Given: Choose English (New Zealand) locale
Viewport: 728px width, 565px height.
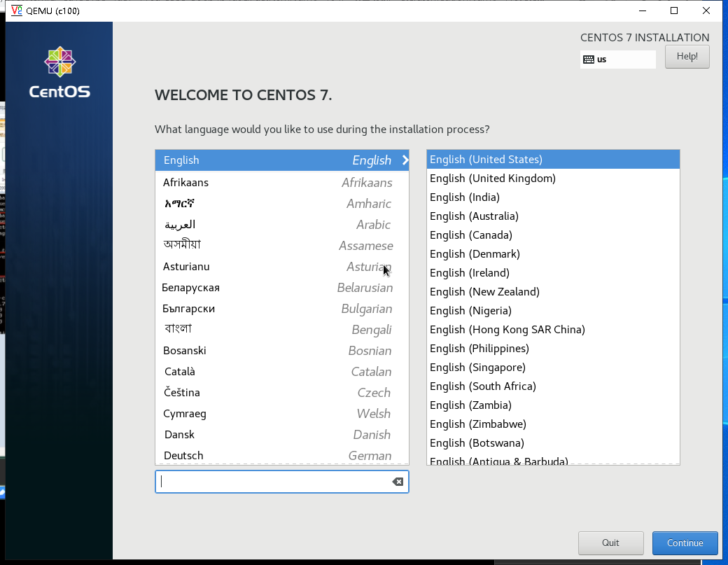Looking at the screenshot, I should pyautogui.click(x=553, y=292).
